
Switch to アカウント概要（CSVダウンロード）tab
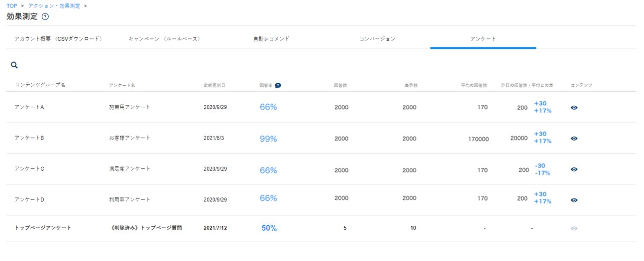[58, 39]
